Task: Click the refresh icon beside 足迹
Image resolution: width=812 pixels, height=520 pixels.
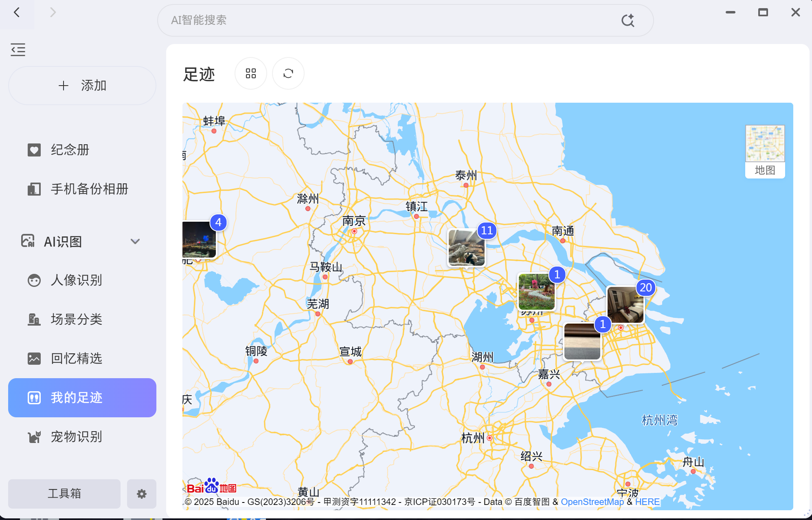Action: [x=288, y=73]
